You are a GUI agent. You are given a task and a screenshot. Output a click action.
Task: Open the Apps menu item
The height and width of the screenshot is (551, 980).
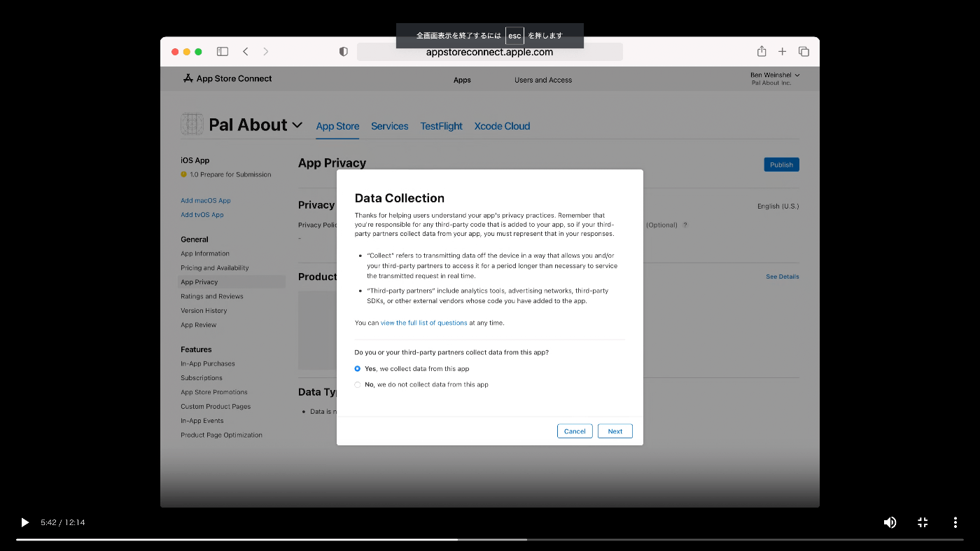pyautogui.click(x=462, y=80)
